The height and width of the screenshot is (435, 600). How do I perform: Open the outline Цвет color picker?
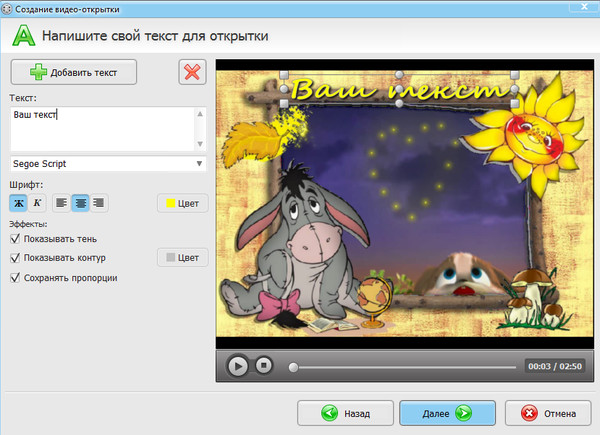183,257
